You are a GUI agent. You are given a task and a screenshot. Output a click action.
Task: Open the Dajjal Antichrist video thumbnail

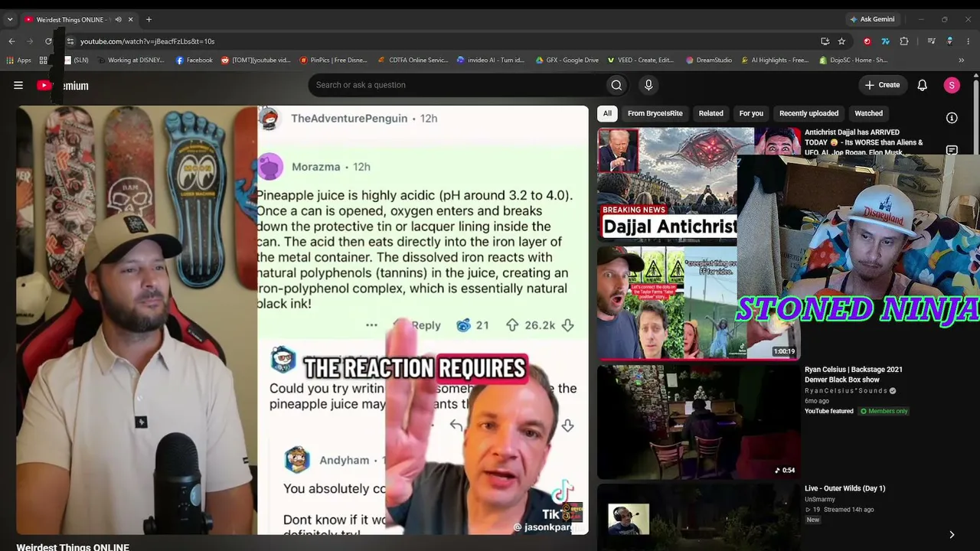(x=667, y=184)
